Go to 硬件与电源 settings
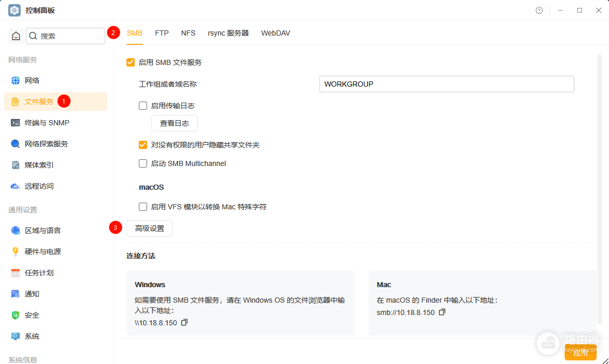Viewport: 609px width, 364px height. [56, 252]
